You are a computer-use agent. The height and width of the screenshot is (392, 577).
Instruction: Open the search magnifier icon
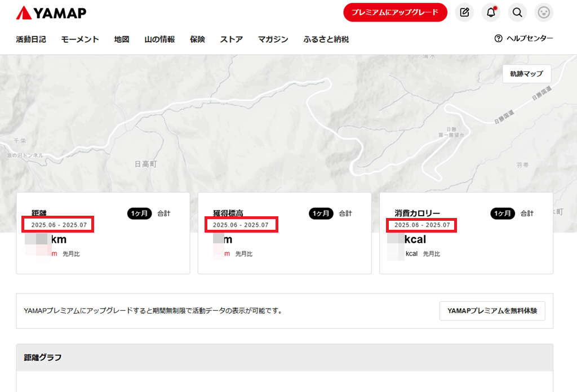[517, 12]
